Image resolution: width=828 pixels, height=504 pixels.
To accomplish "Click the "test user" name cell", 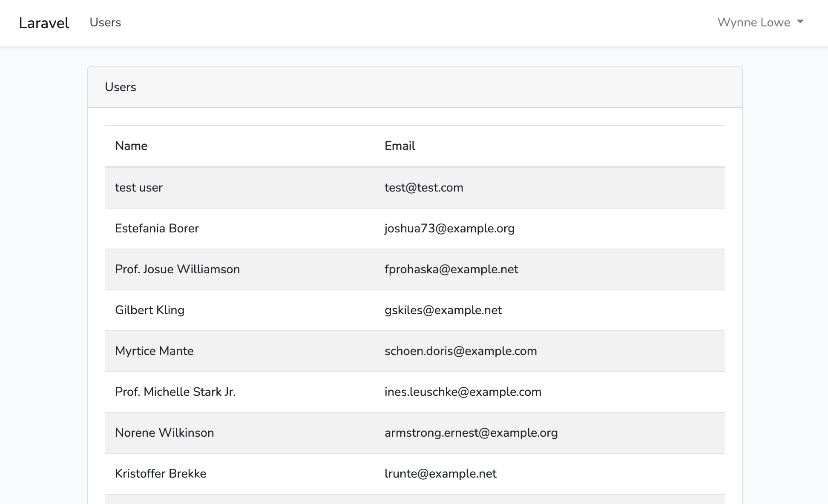I will click(x=139, y=187).
